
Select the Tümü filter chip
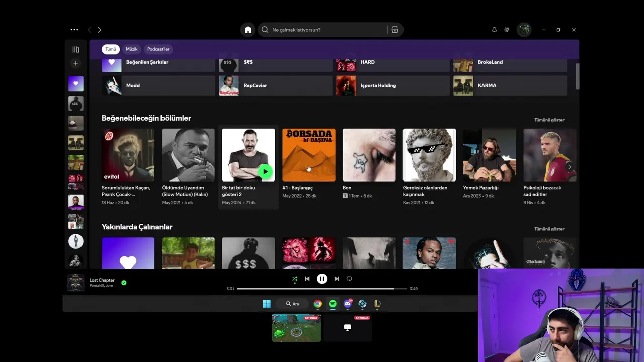click(111, 49)
